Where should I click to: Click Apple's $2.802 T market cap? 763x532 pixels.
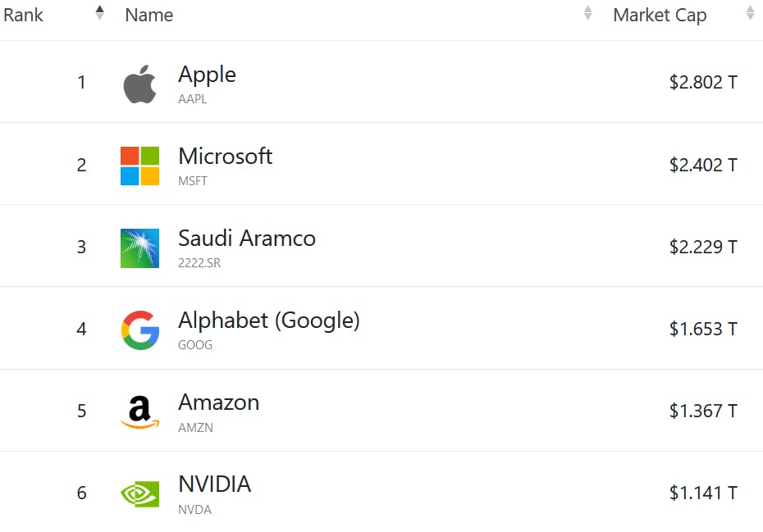[x=703, y=83]
